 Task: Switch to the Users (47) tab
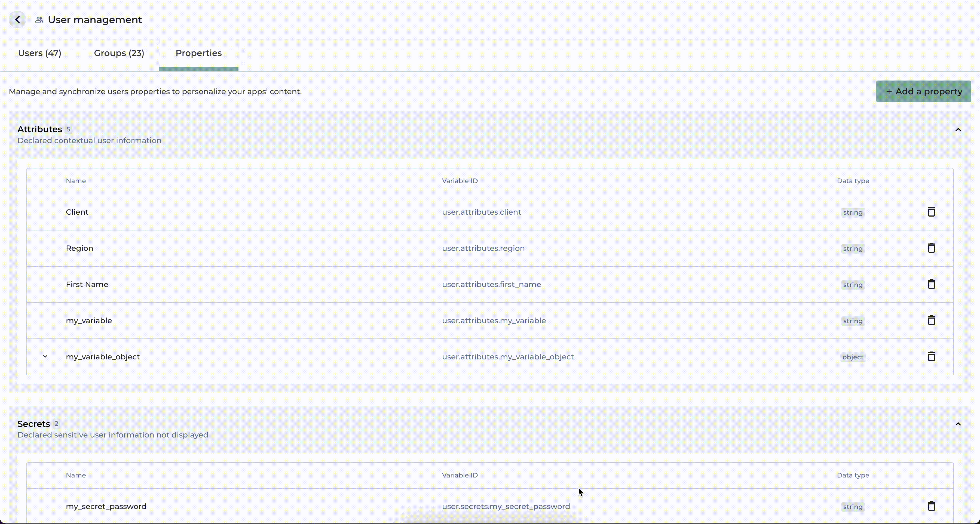tap(39, 53)
